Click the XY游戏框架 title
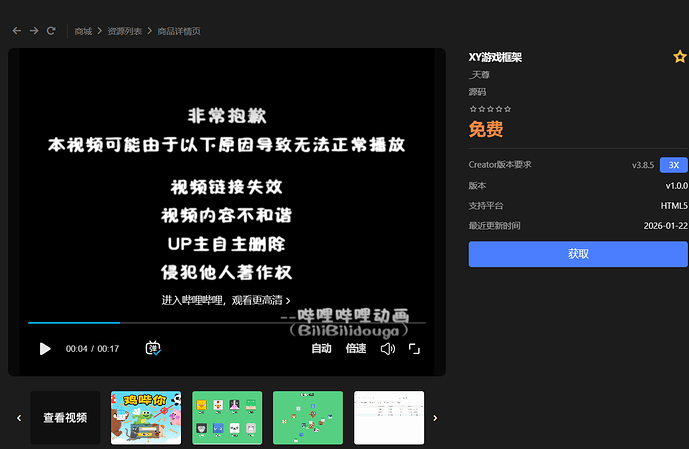 (x=495, y=57)
